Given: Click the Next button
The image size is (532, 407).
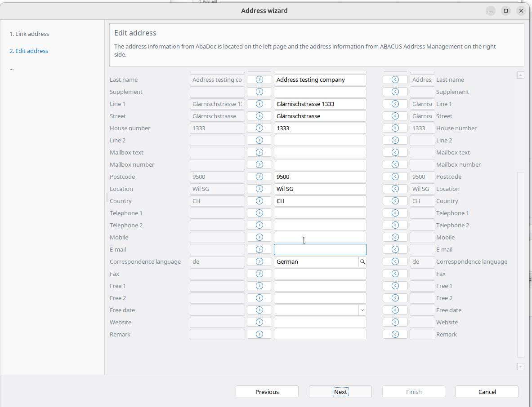Looking at the screenshot, I should [x=340, y=392].
